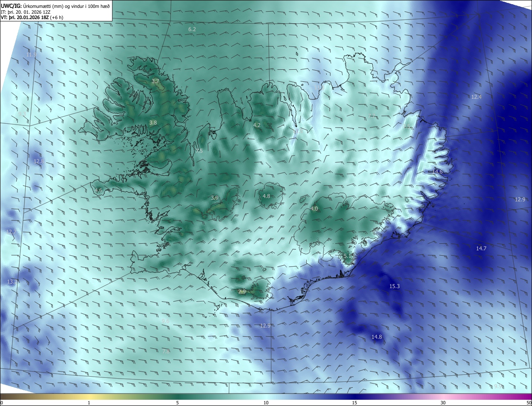Viewport: 532px width, 406px height.
Task: Click the 15.3 value label
Action: pos(394,286)
